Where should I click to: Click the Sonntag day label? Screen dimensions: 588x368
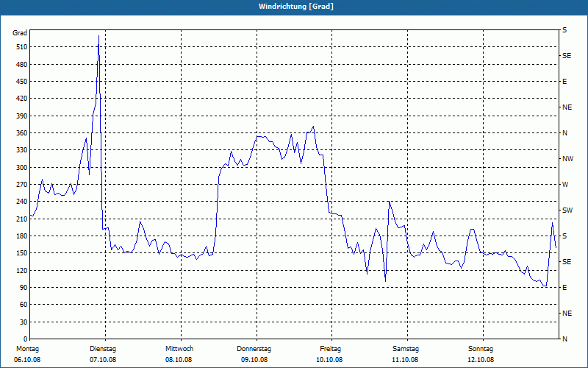coord(481,349)
